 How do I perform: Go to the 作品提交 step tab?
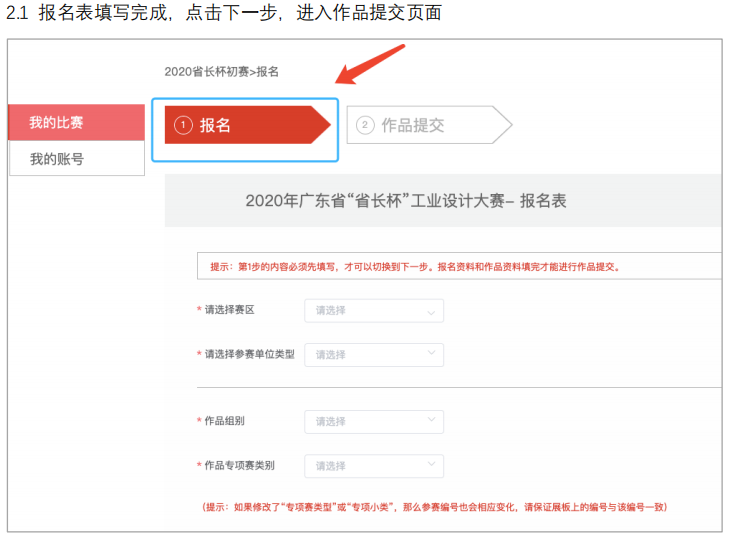click(429, 125)
